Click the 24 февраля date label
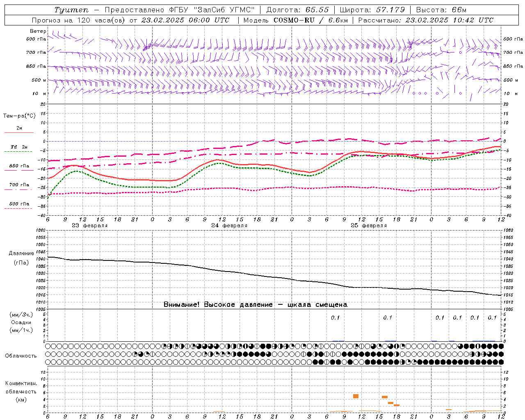 click(x=229, y=226)
